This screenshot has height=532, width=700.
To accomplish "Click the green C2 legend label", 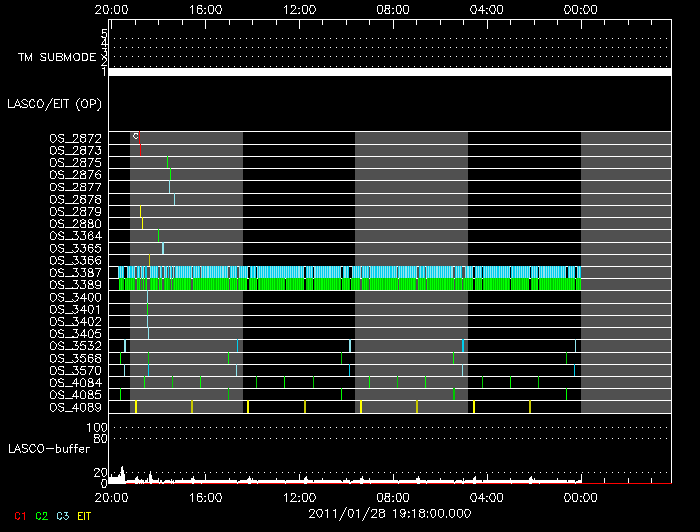I will pos(41,516).
